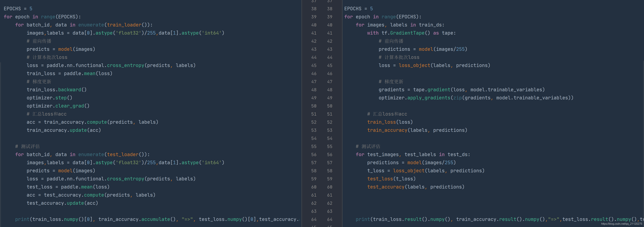Click 'optimizer.step()' line in left pane

click(x=49, y=98)
